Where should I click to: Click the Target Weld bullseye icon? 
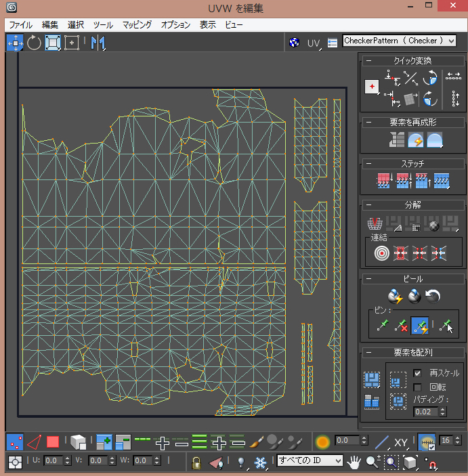(x=382, y=253)
